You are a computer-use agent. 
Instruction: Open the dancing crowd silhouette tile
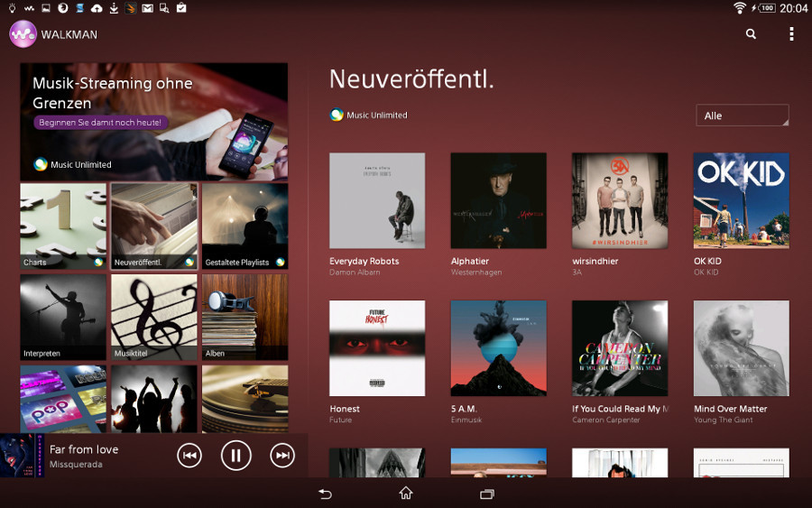(x=154, y=399)
